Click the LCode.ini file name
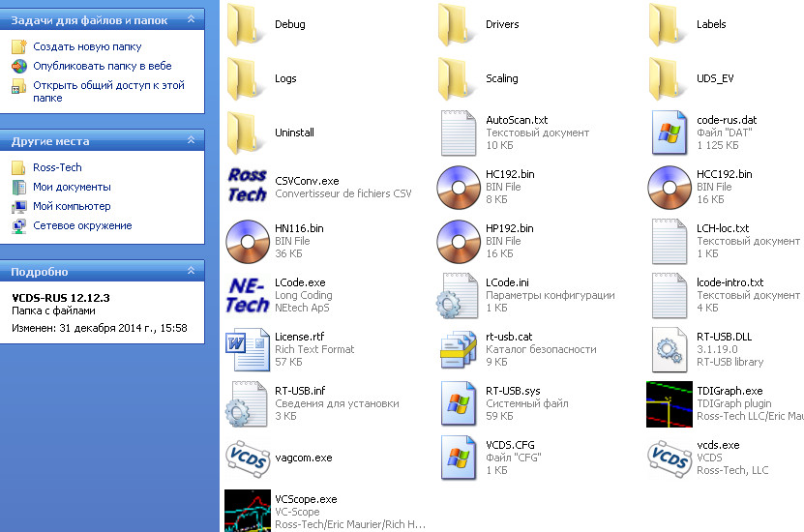804x532 pixels. (507, 282)
